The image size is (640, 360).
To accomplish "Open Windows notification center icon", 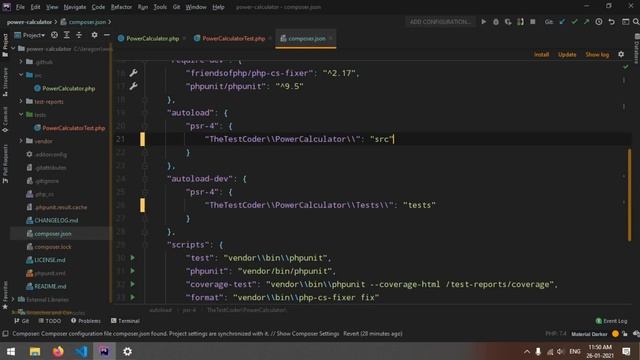I will [x=627, y=351].
